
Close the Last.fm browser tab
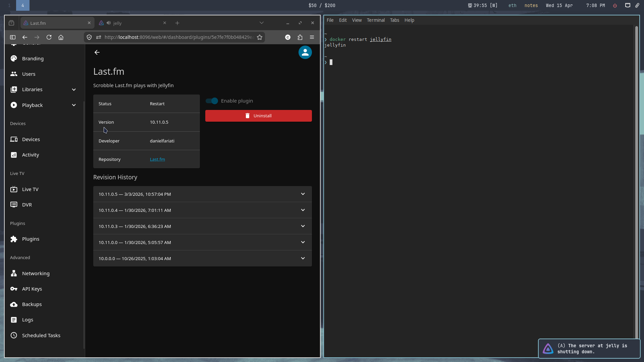tap(89, 23)
